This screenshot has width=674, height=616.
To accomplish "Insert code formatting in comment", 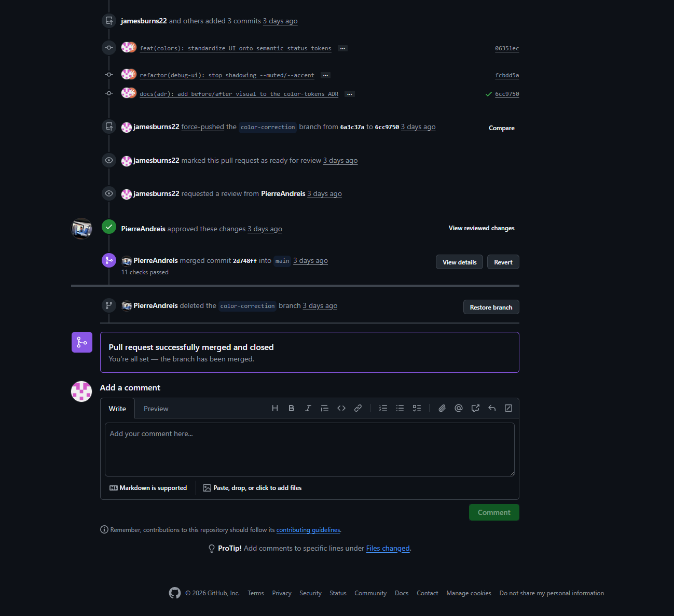I will pos(341,409).
